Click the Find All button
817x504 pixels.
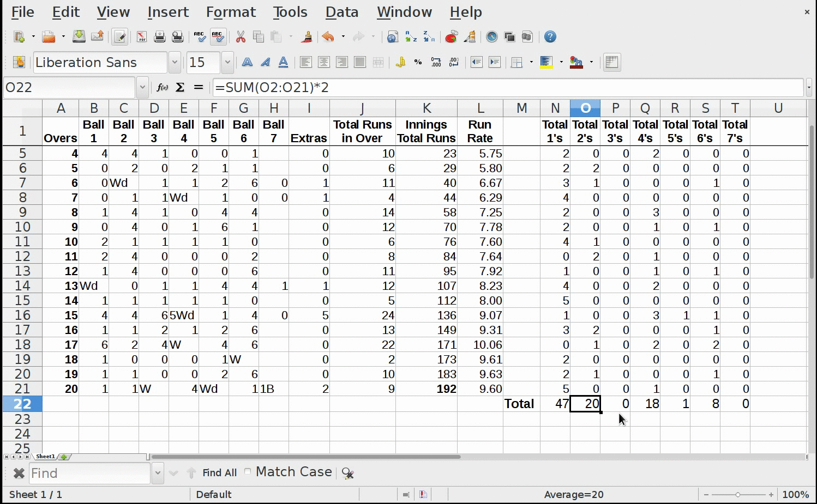point(219,473)
